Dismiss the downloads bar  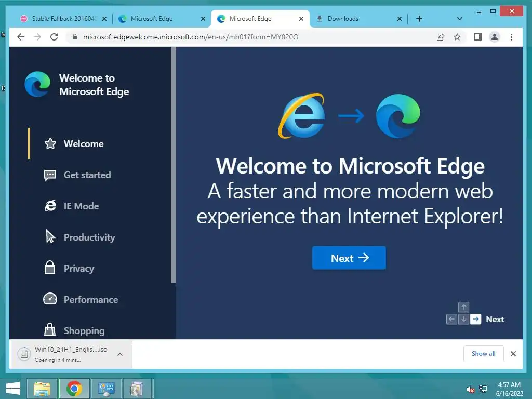[x=513, y=354]
